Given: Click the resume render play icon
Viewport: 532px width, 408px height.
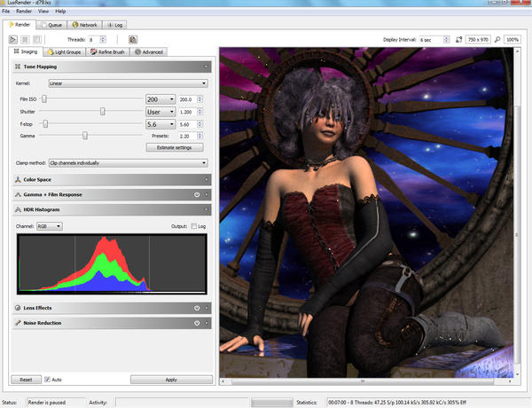Looking at the screenshot, I should 13,39.
